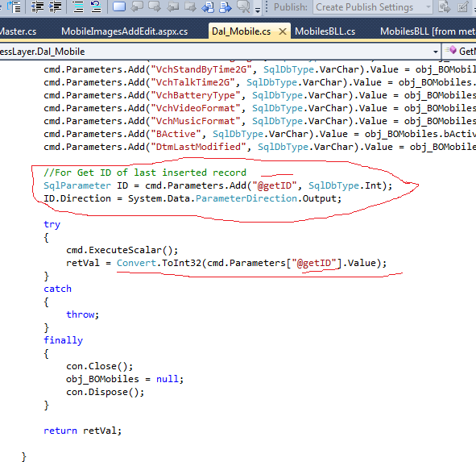Click the "VchStandByTime2G" string in code

point(204,69)
